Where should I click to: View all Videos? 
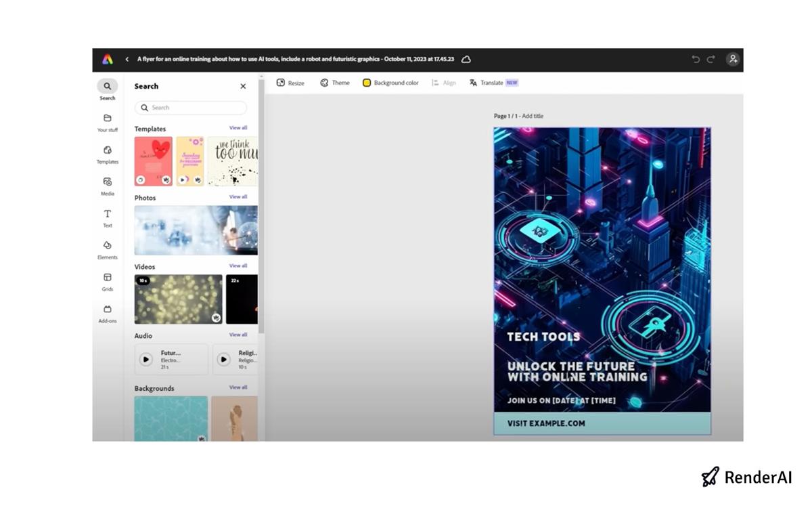click(x=238, y=266)
